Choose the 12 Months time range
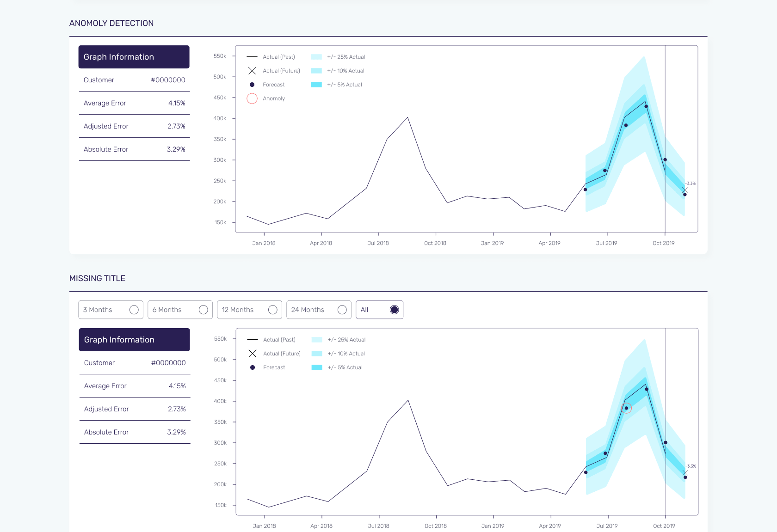 click(249, 310)
